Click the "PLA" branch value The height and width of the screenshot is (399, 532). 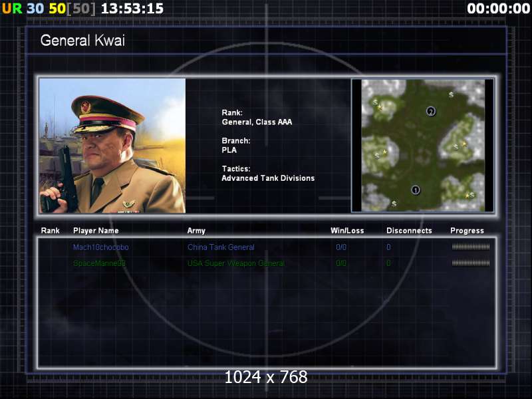pyautogui.click(x=229, y=150)
